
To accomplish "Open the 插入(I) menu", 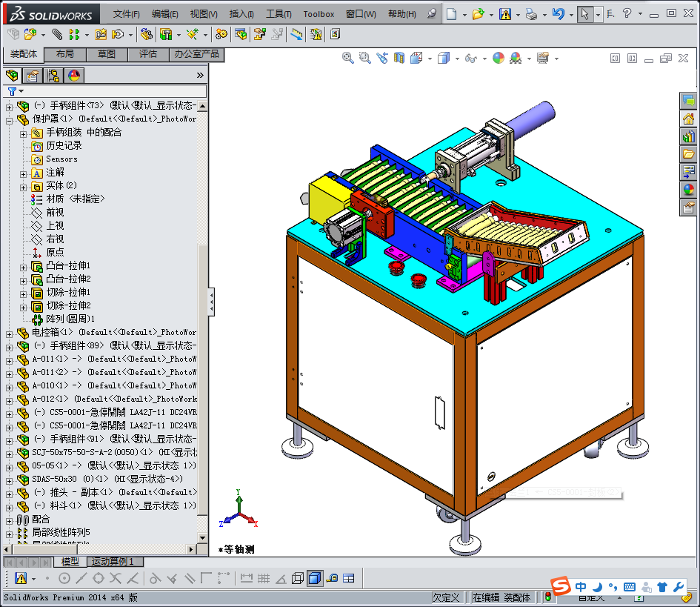I will [241, 14].
